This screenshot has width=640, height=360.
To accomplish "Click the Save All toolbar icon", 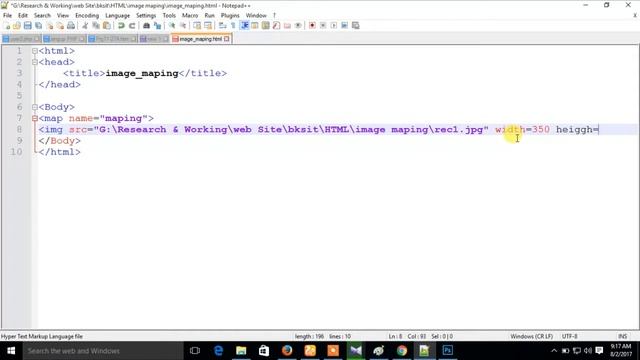I will 38,26.
